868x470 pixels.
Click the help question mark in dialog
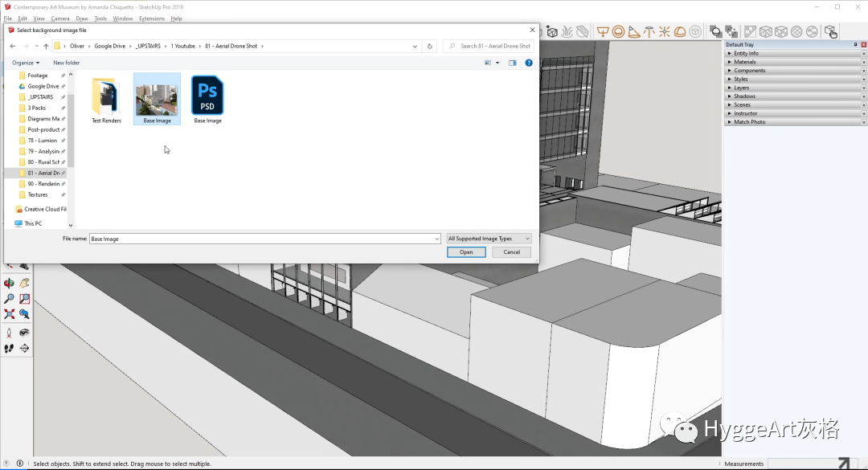529,63
